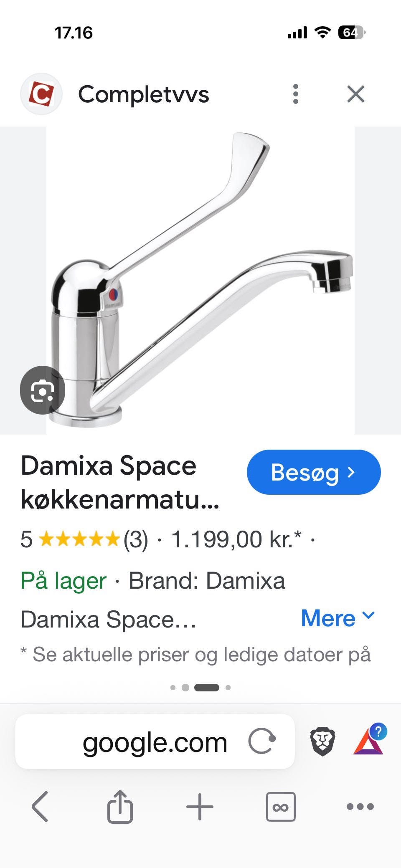Tap the Mere chevron arrow
Image resolution: width=401 pixels, height=868 pixels.
[368, 615]
